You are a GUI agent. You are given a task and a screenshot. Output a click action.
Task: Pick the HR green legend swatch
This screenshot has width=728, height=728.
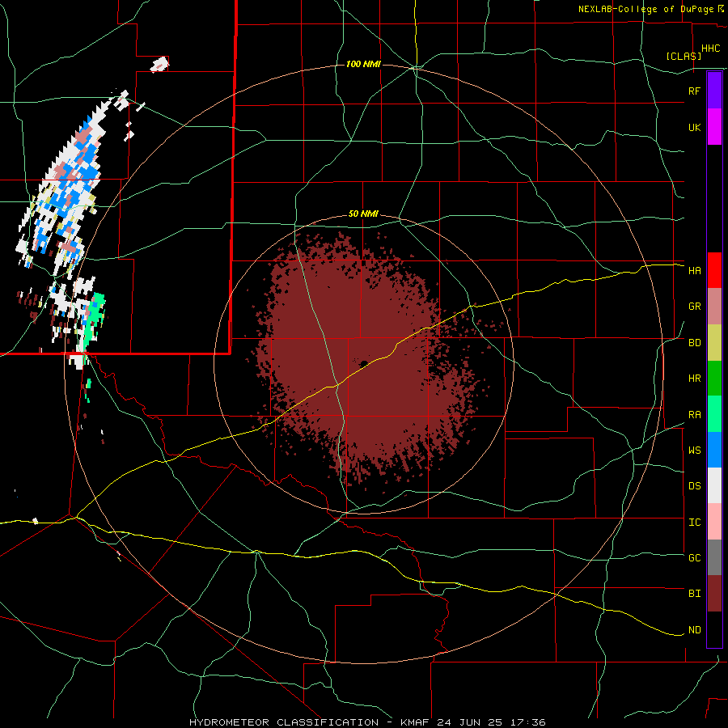(714, 379)
